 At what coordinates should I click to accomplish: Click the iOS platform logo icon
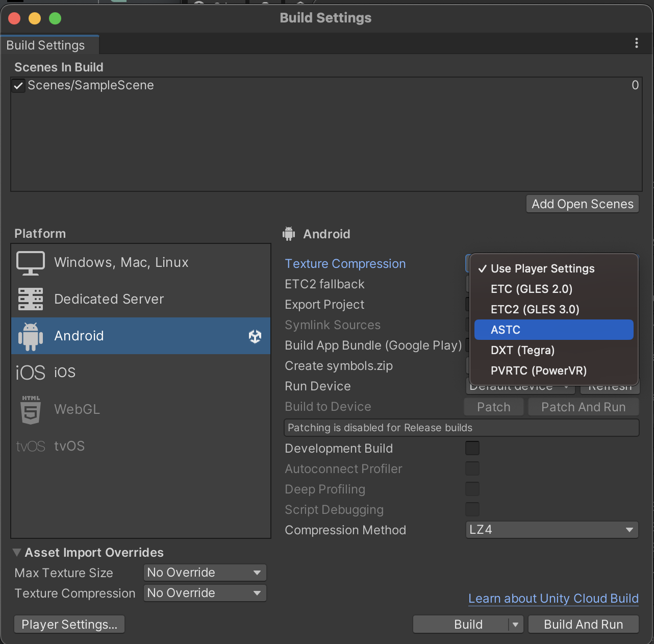[x=31, y=373]
